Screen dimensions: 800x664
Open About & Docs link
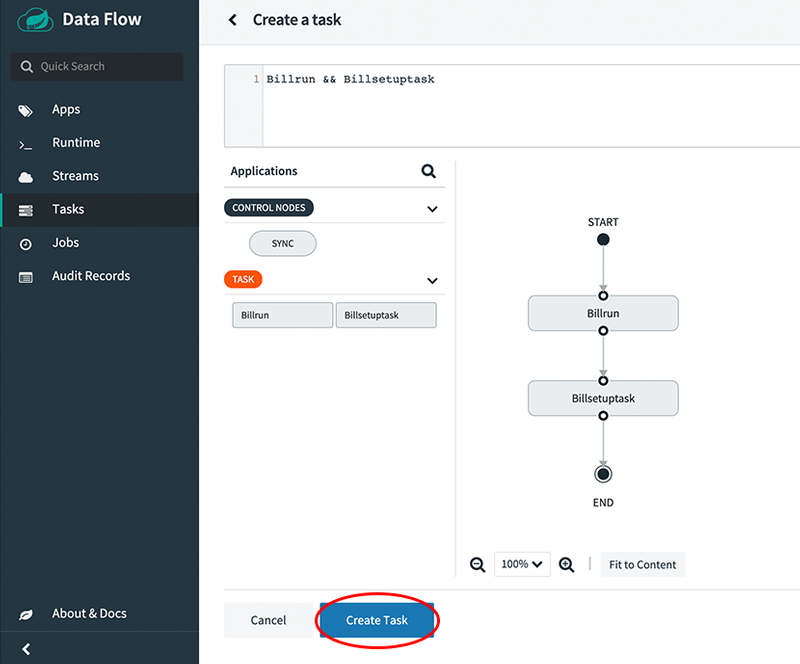coord(89,613)
